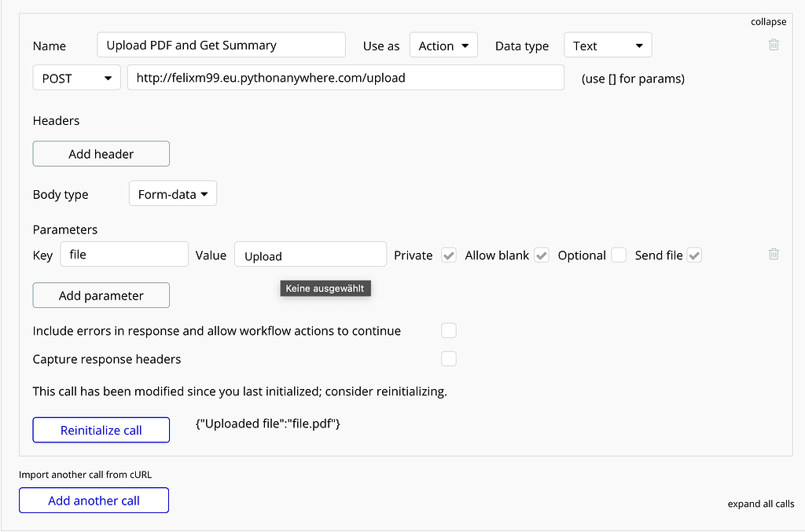
Task: Uncheck the Private checkbox for the file parameter
Action: [x=448, y=255]
